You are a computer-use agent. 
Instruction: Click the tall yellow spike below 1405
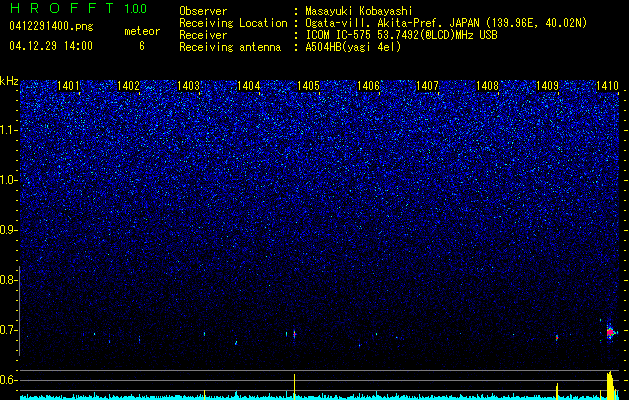point(294,387)
